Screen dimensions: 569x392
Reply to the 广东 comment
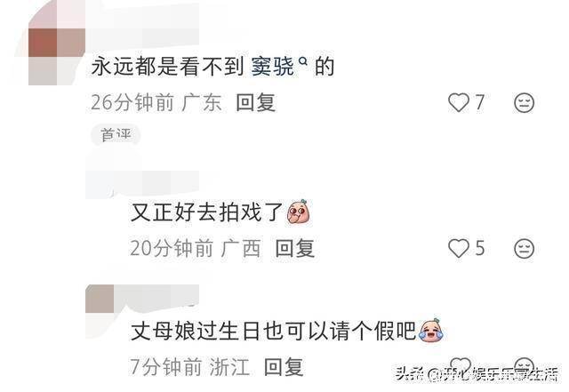255,102
